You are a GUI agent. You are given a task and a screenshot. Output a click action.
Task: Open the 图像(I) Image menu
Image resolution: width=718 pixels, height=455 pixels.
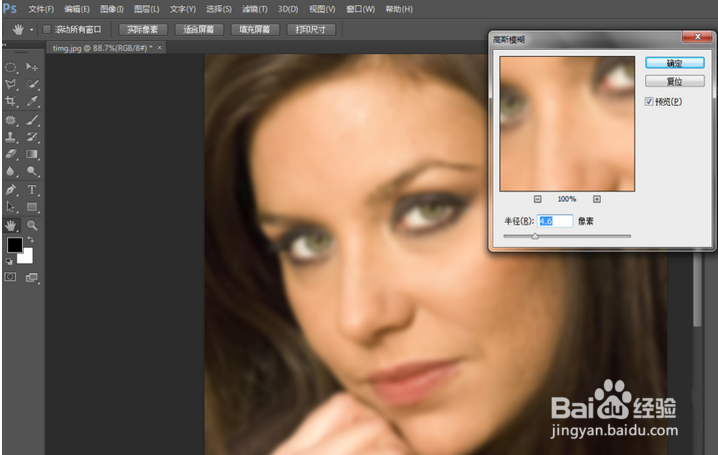pyautogui.click(x=112, y=9)
